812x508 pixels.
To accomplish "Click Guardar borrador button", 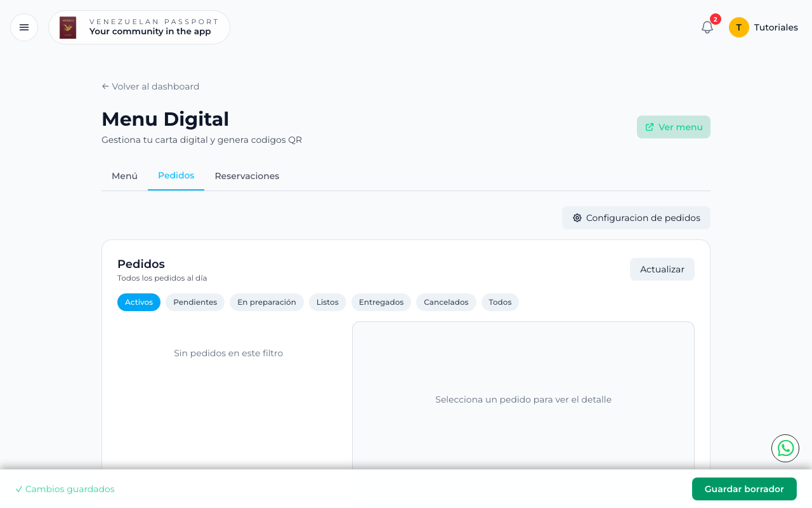I will (x=744, y=489).
